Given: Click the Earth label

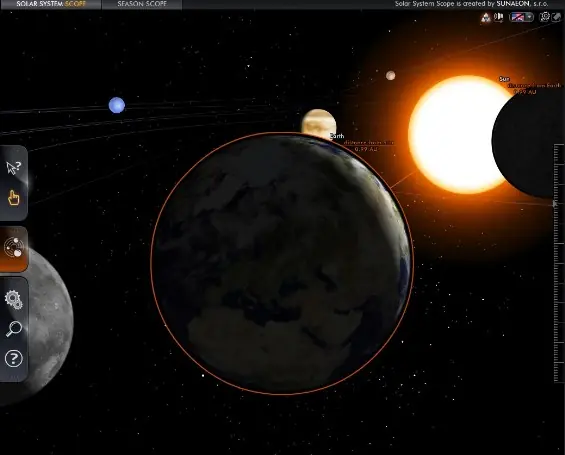Looking at the screenshot, I should click(x=337, y=136).
